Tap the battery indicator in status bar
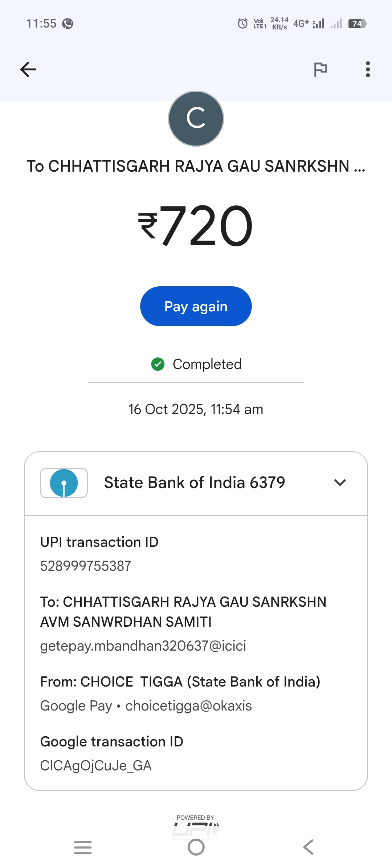Screen dimensions: 392x868 357,24
